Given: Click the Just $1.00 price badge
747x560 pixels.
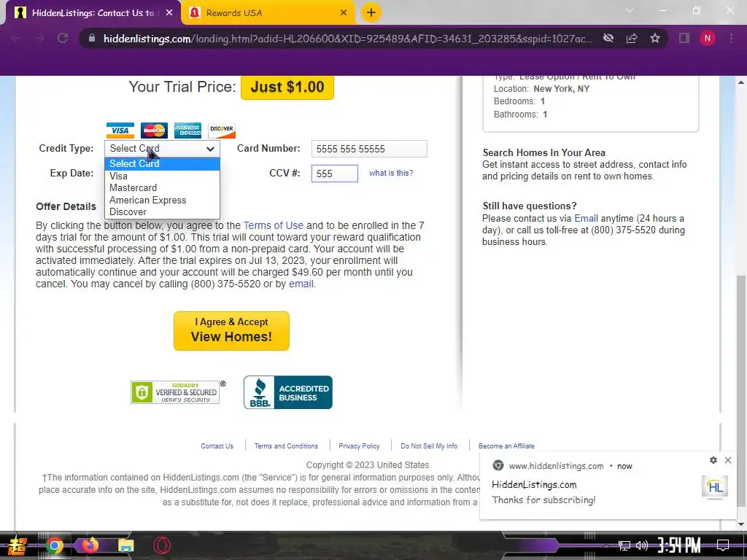Looking at the screenshot, I should click(x=287, y=87).
